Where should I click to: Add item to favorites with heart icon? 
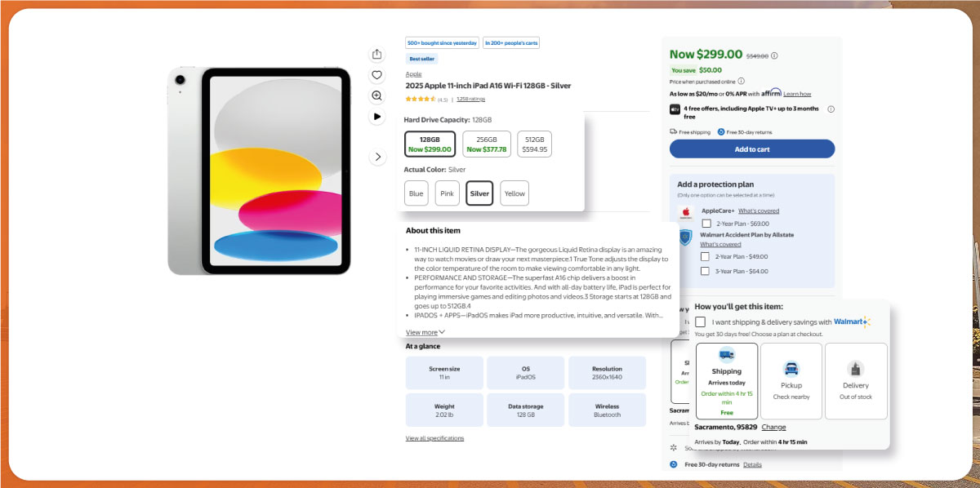(376, 75)
